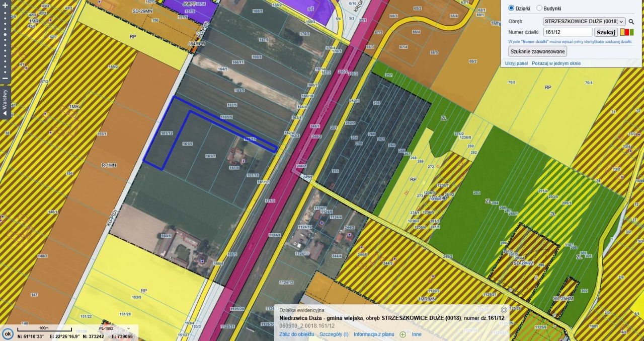This screenshot has height=341, width=644.
Task: Pick the yellow highlight color swatch
Action: pyautogui.click(x=622, y=32)
